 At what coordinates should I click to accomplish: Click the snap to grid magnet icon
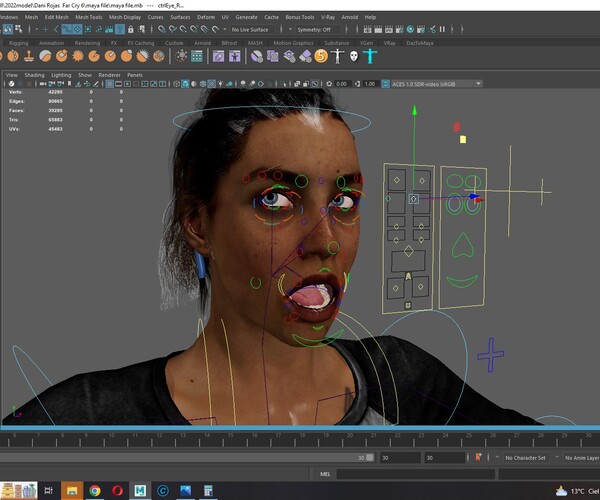(162, 29)
